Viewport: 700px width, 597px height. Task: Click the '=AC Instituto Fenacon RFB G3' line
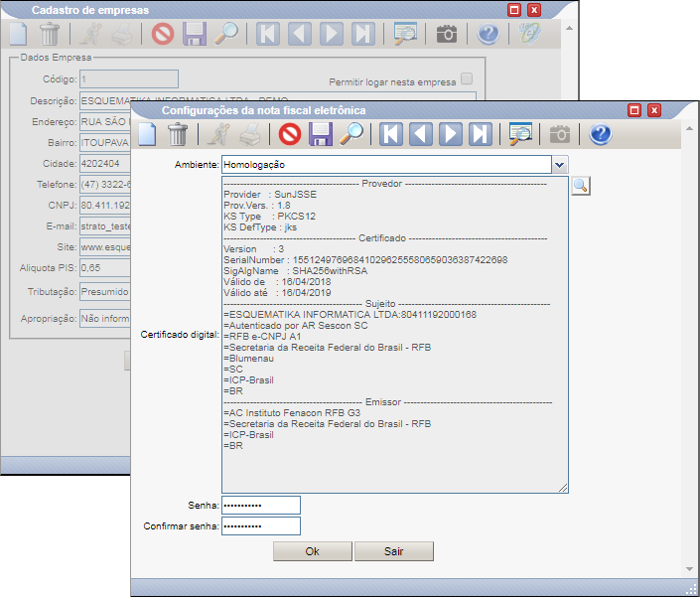pyautogui.click(x=292, y=413)
